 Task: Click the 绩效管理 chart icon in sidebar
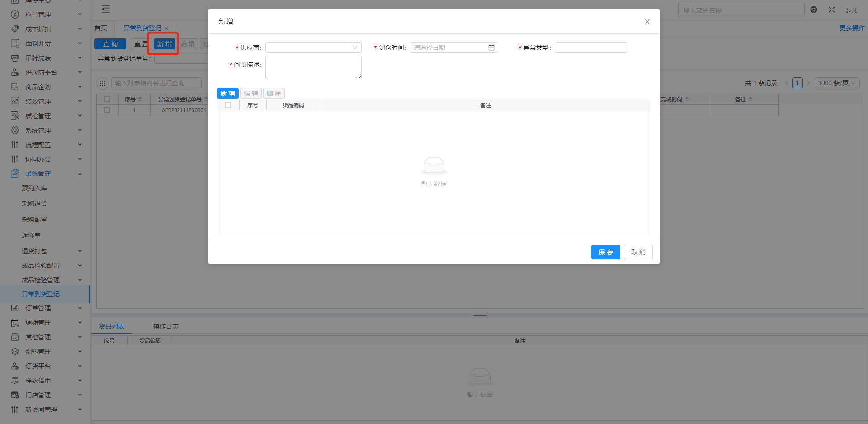tap(15, 101)
